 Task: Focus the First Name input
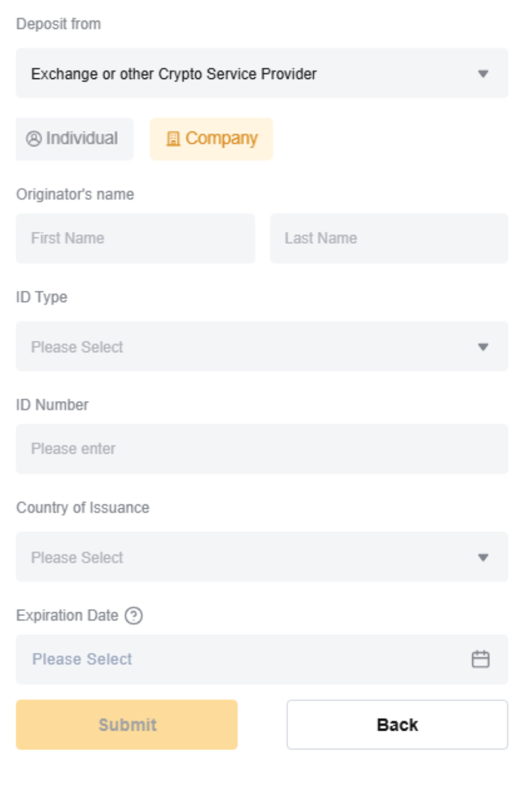(135, 239)
